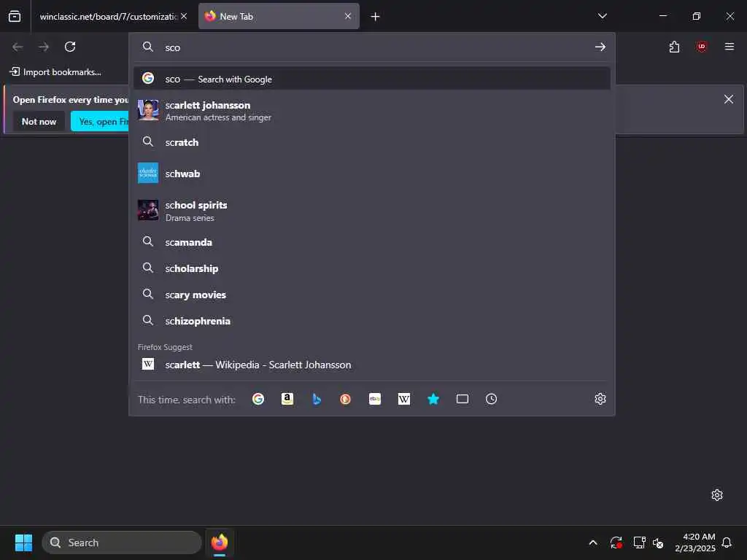Image resolution: width=747 pixels, height=560 pixels.
Task: Select the scary movies suggestion
Action: pyautogui.click(x=372, y=295)
